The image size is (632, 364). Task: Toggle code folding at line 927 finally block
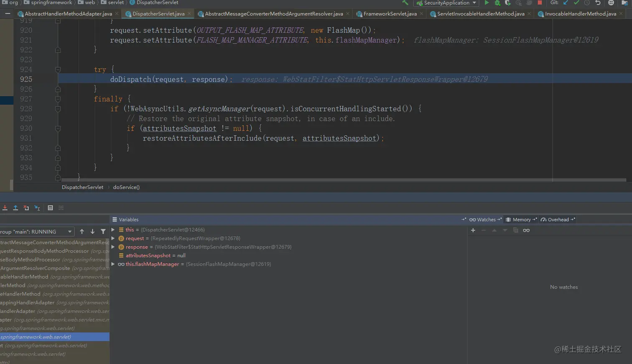[x=58, y=99]
